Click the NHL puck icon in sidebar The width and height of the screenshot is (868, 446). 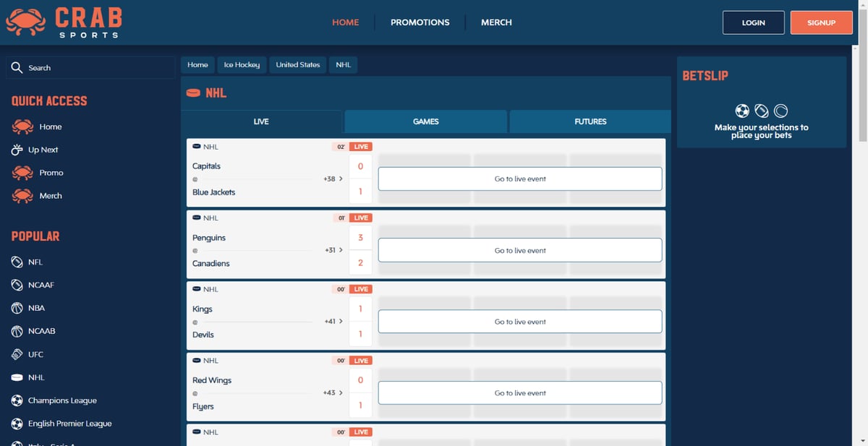17,377
